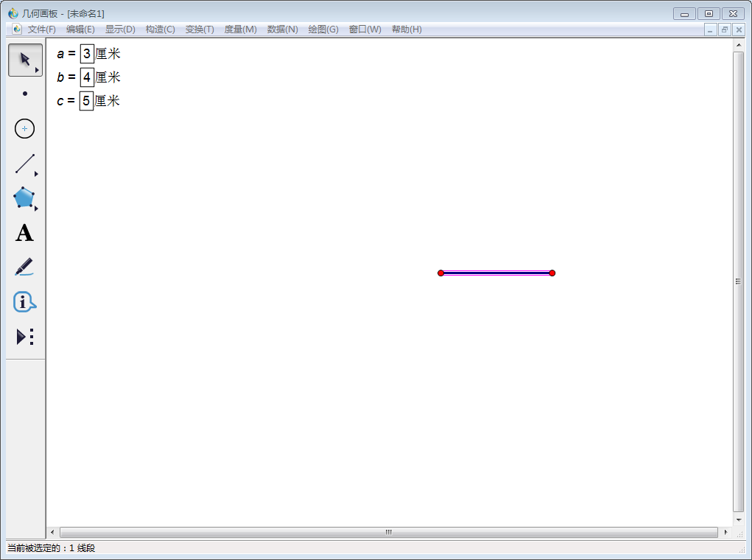
Task: Open the 变换(T) menu
Action: 200,29
